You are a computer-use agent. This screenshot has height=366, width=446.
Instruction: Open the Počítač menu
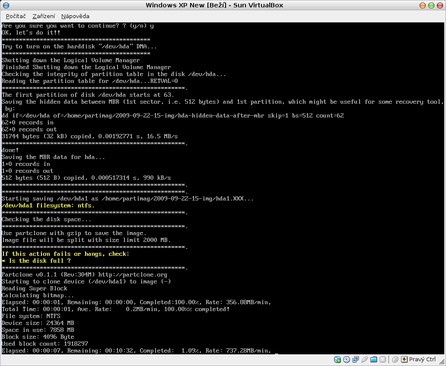click(x=15, y=16)
